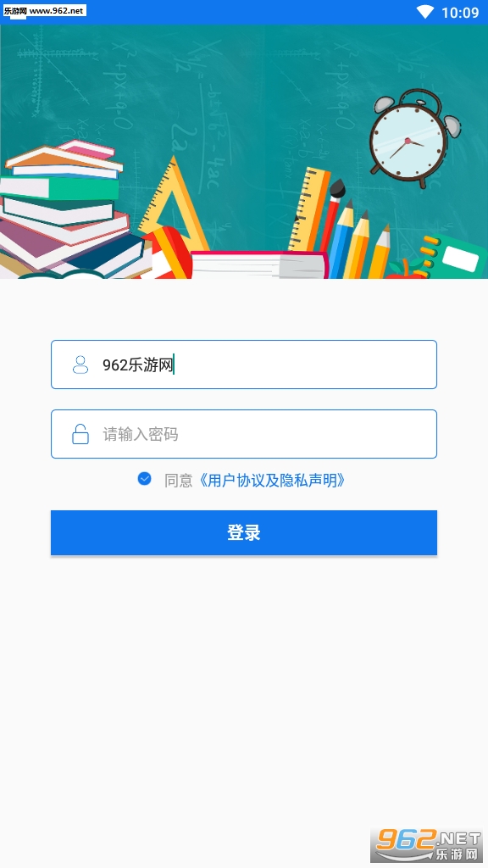Click the blue 登录 button
488x868 pixels.
click(x=244, y=532)
